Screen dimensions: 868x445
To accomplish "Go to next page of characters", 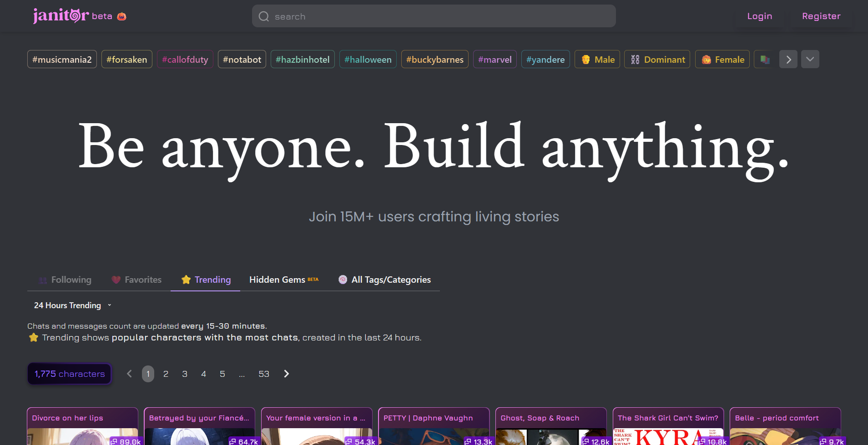I will [286, 374].
